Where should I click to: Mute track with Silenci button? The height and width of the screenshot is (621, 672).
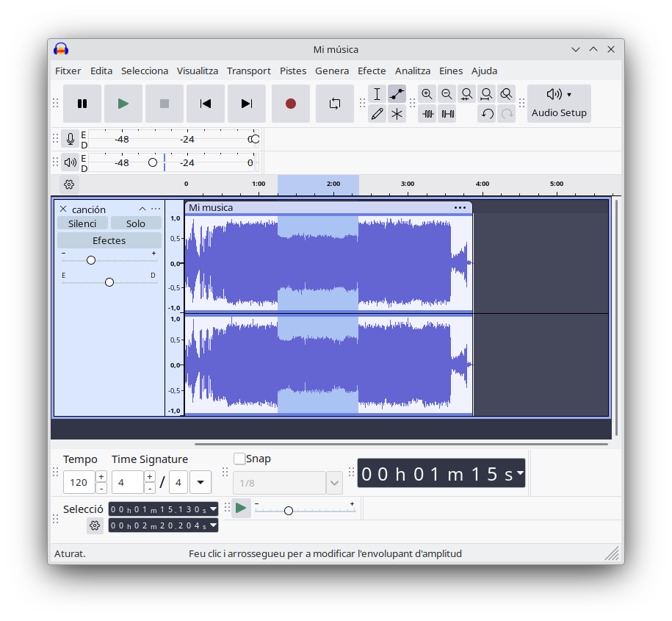click(x=82, y=223)
